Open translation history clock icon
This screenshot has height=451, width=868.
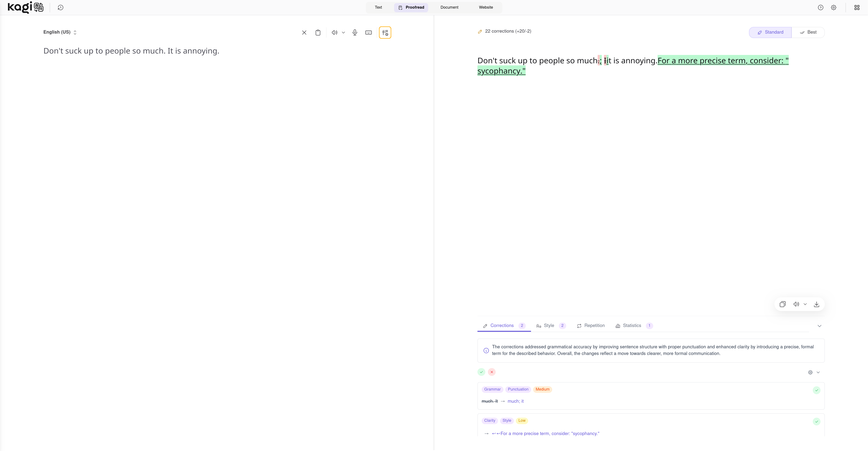(x=61, y=7)
